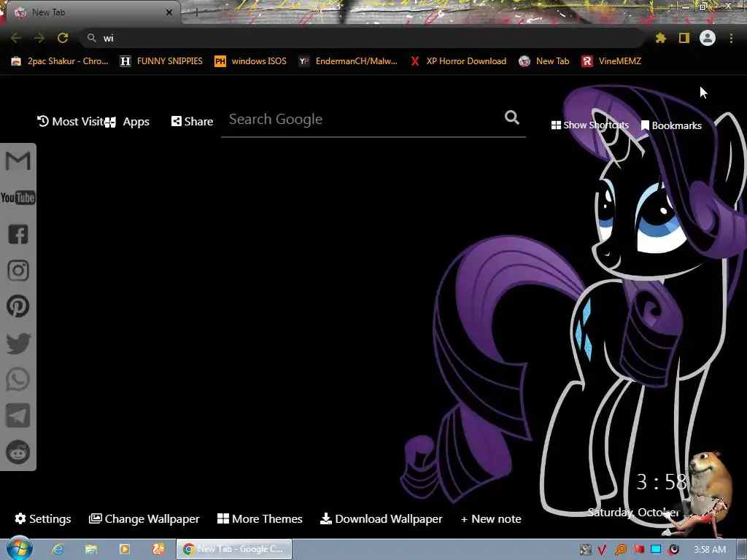
Task: Click the address bar containing 'wi'
Action: click(x=362, y=38)
